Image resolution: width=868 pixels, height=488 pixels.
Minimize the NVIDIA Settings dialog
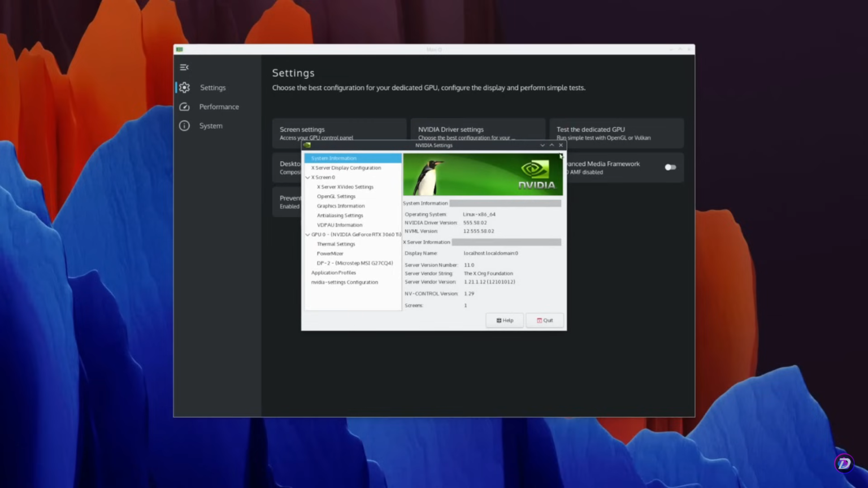coord(542,145)
